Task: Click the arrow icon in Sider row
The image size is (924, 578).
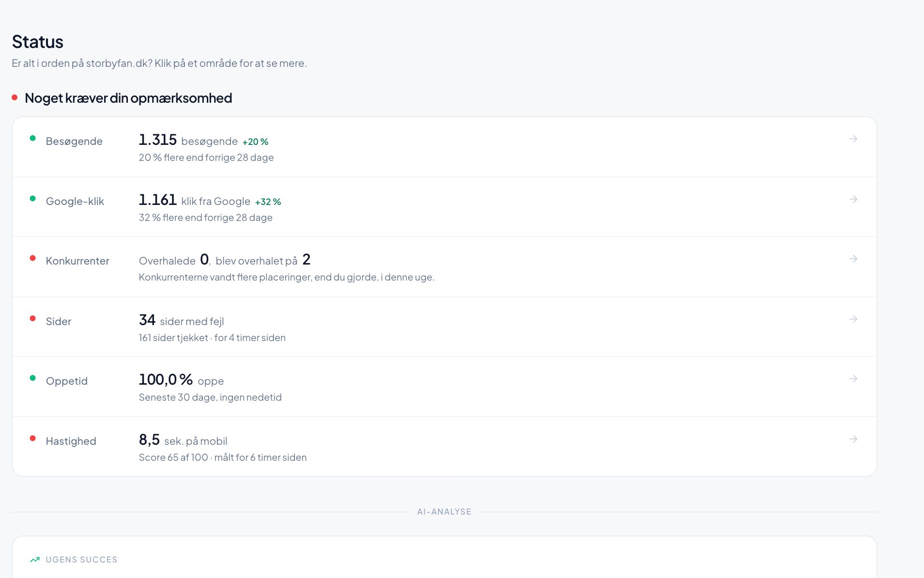Action: point(853,319)
